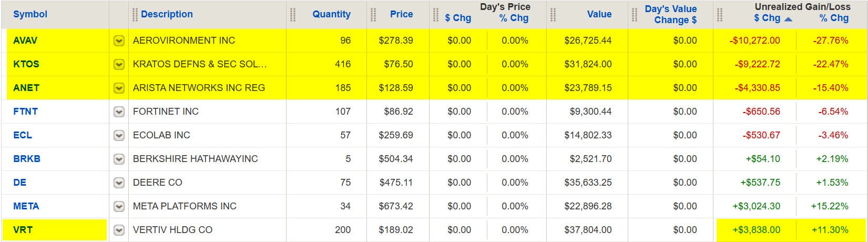Grab the drag handle beside Description header
Screen dimensions: 868x242
coord(135,14)
